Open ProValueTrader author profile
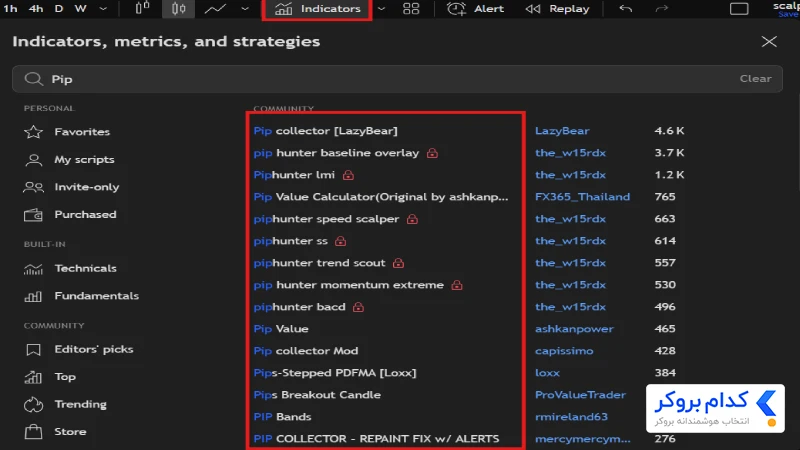This screenshot has height=450, width=800. pos(580,394)
